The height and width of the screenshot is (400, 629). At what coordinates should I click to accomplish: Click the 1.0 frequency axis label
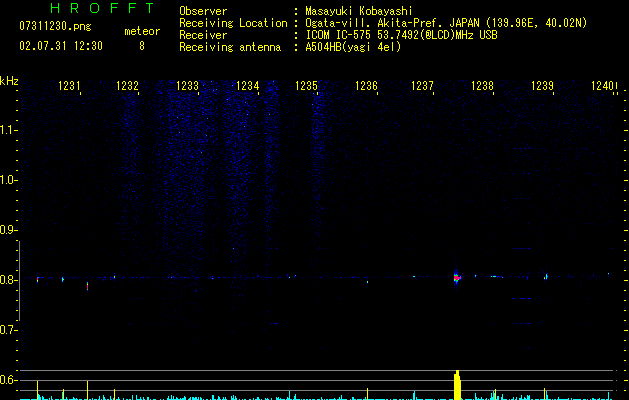tap(8, 180)
